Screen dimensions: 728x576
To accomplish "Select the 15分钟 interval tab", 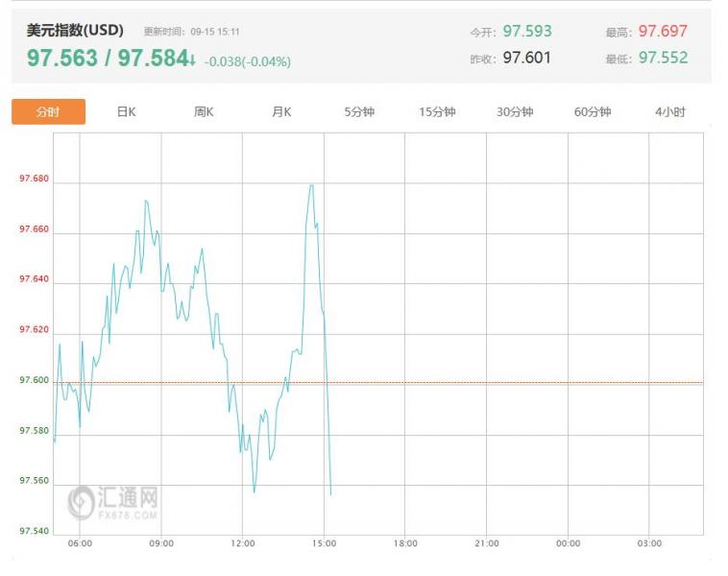I will pyautogui.click(x=437, y=112).
